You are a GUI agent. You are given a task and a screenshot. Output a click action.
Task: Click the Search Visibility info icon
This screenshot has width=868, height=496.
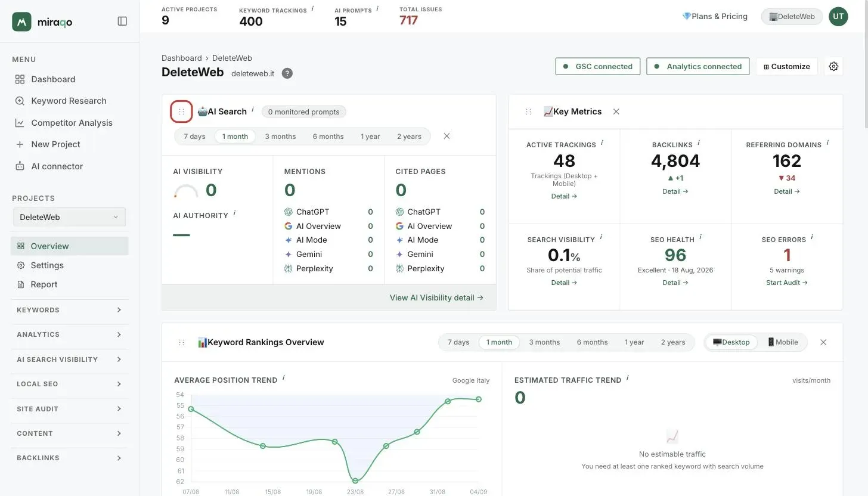tap(601, 237)
